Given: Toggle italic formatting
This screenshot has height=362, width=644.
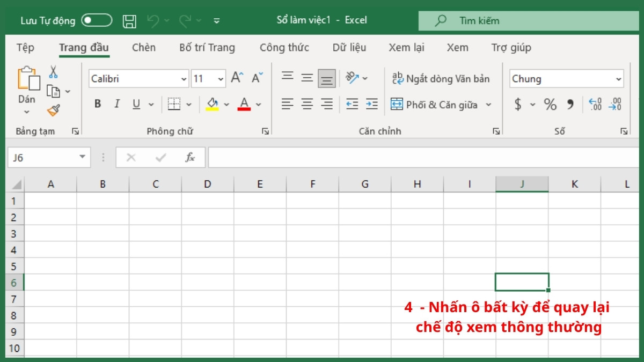Looking at the screenshot, I should [x=116, y=104].
